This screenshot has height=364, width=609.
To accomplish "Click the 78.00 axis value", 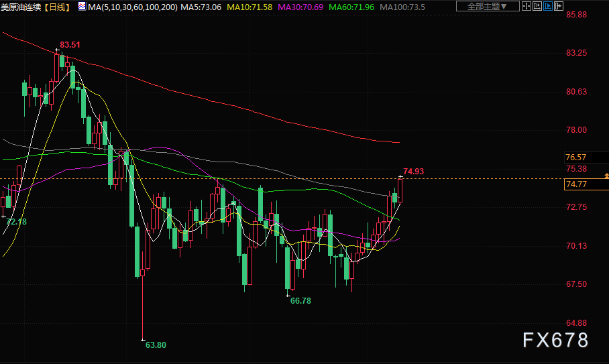I will tap(576, 129).
